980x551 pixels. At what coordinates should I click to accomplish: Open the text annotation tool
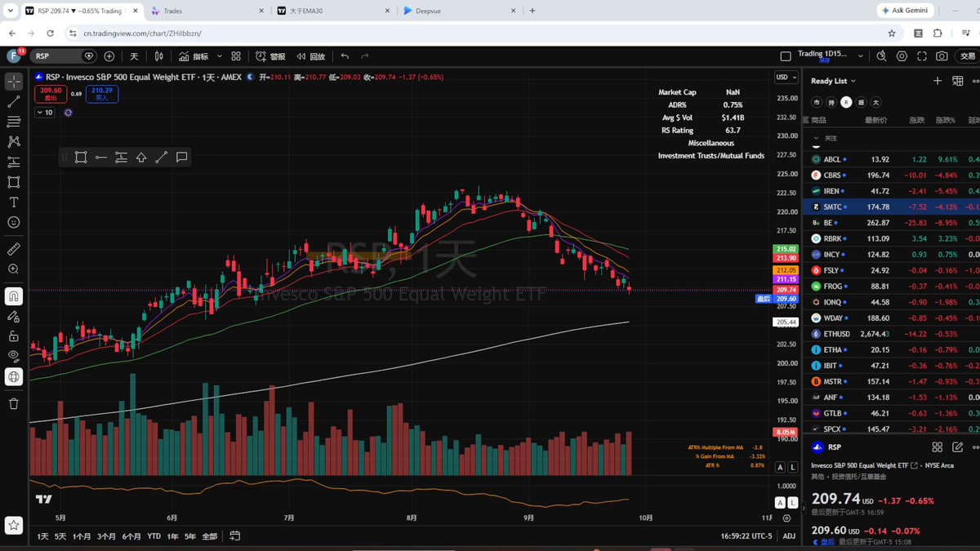coord(14,202)
